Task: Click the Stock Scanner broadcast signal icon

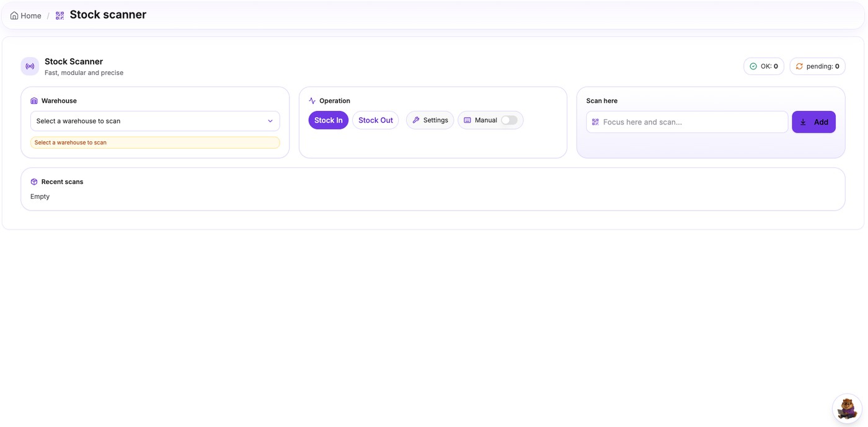Action: 30,66
